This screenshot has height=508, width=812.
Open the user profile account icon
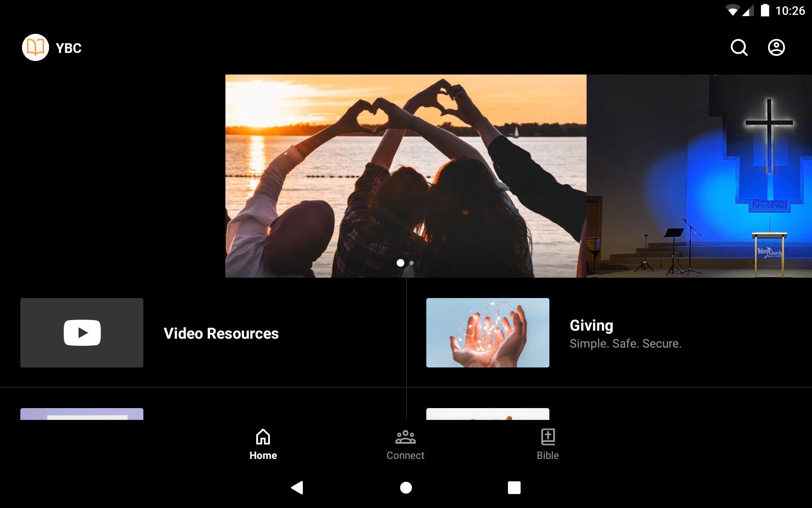pos(776,47)
